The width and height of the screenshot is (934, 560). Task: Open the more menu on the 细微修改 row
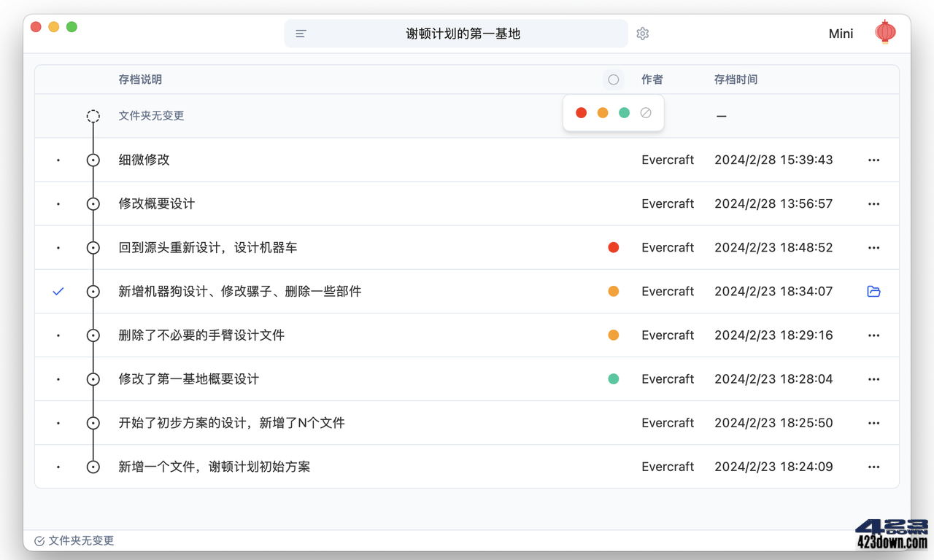pyautogui.click(x=873, y=160)
